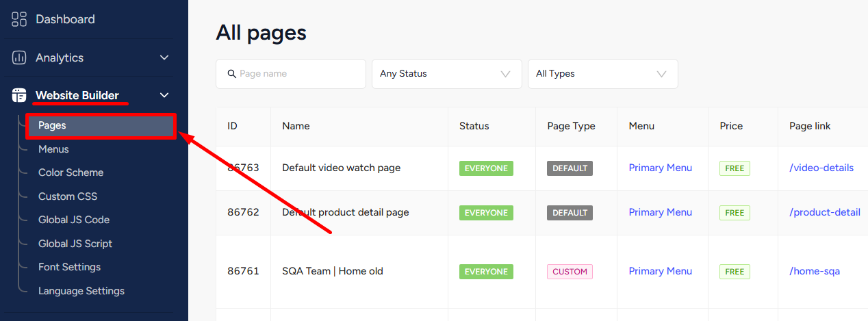Click the CUSTOM page type badge
This screenshot has width=868, height=321.
pyautogui.click(x=570, y=272)
